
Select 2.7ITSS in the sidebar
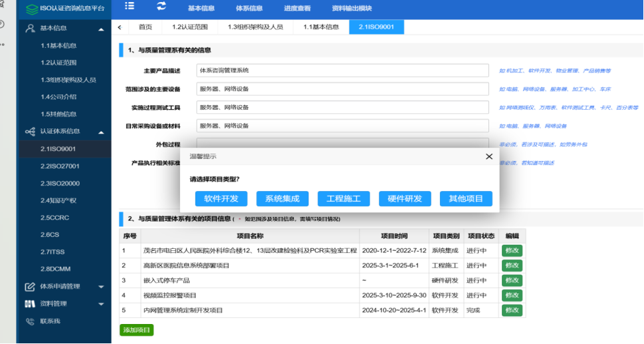53,252
